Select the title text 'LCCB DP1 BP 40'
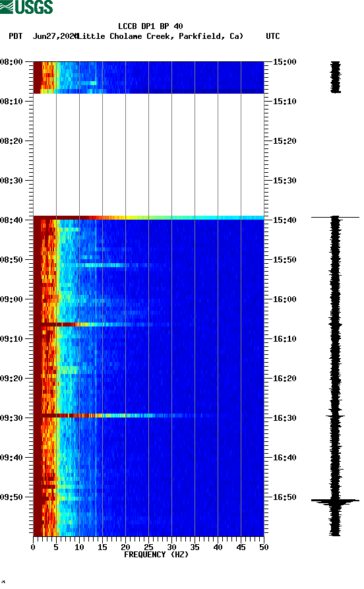This screenshot has height=589, width=364. pos(150,26)
